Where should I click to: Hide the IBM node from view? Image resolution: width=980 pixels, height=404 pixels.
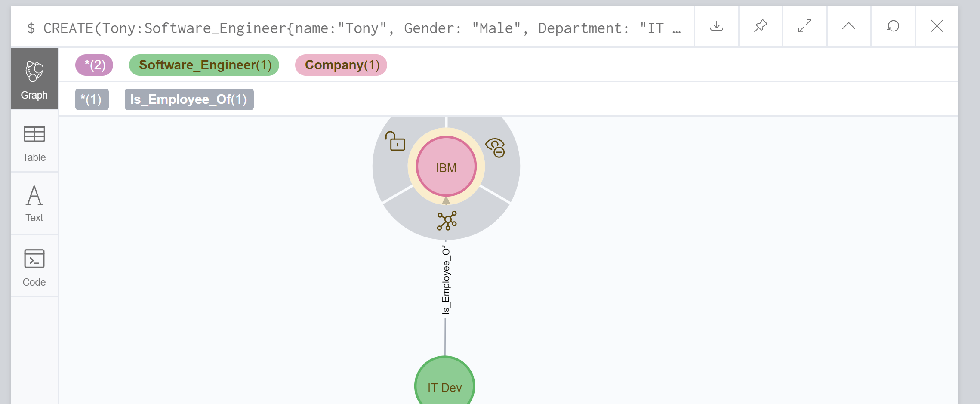point(495,148)
